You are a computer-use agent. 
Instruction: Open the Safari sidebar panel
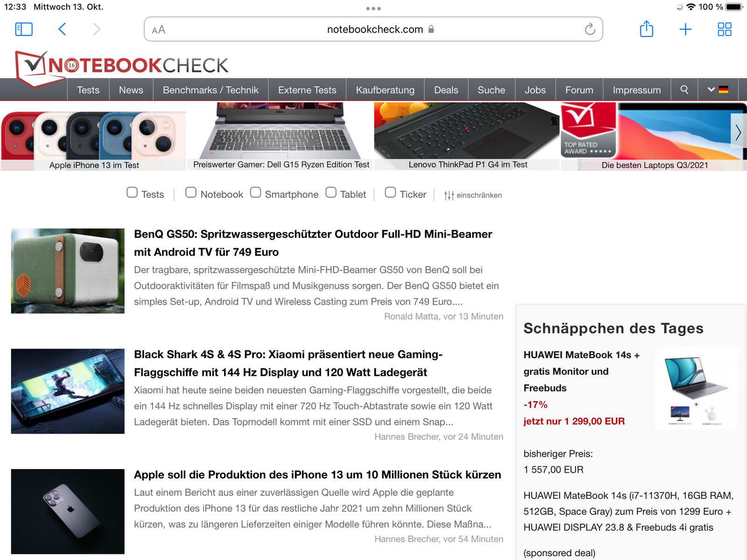point(24,29)
